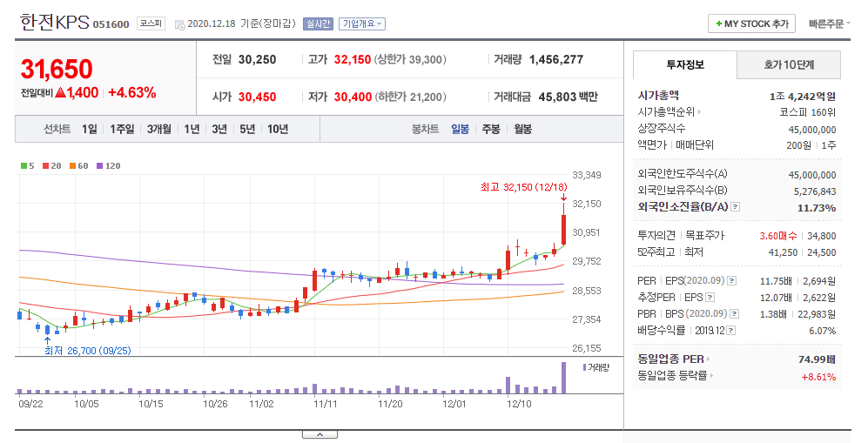Click the 외국인보유주식수(B) value 5,276,843
Image resolution: width=868 pixels, height=443 pixels.
tap(815, 191)
